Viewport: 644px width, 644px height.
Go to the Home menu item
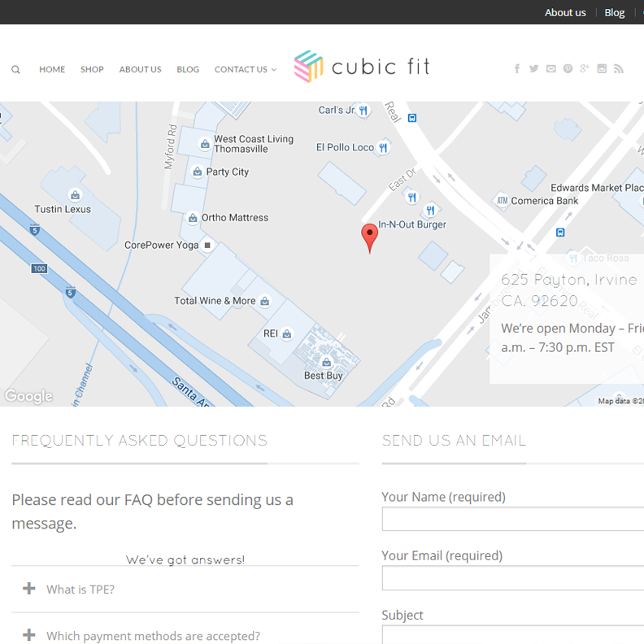point(52,69)
